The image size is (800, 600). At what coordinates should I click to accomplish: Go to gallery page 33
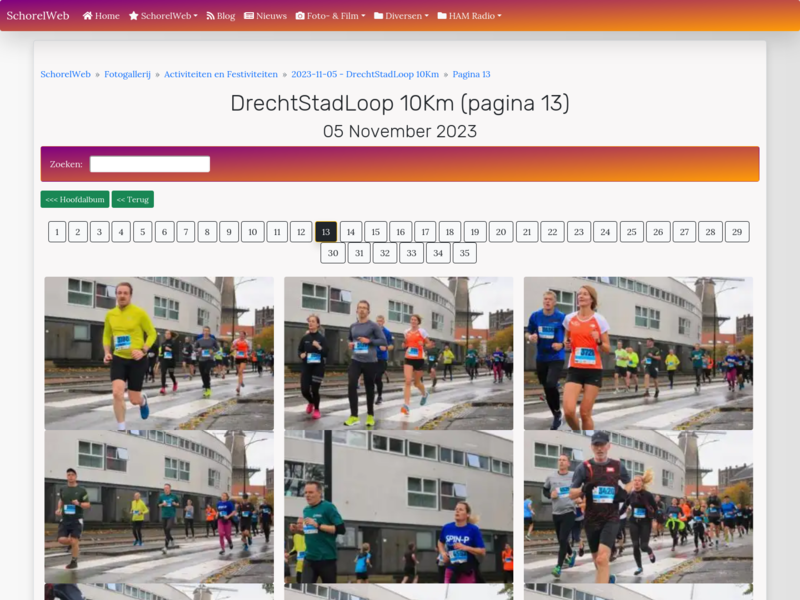[x=411, y=253]
